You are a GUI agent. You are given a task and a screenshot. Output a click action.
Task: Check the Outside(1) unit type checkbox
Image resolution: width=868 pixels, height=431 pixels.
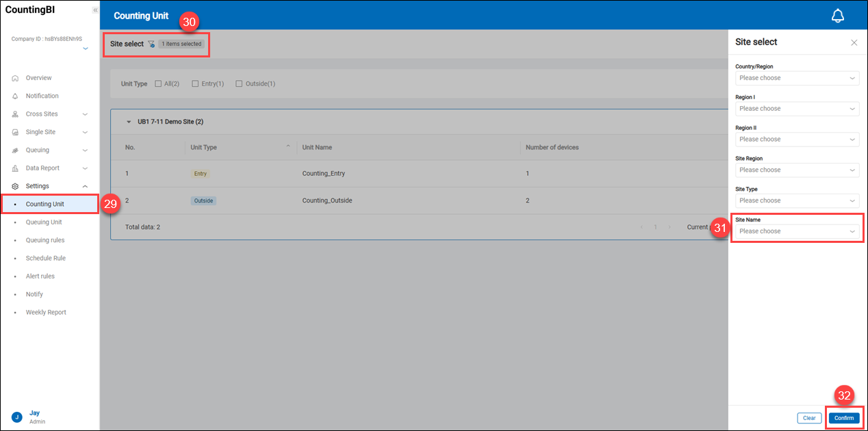point(239,84)
